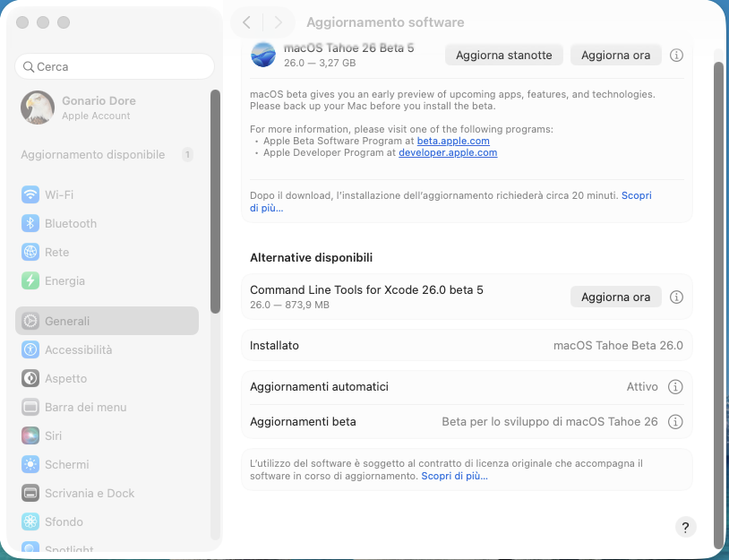Open Aggiornamenti automatici info button
This screenshot has height=560, width=729.
point(675,386)
